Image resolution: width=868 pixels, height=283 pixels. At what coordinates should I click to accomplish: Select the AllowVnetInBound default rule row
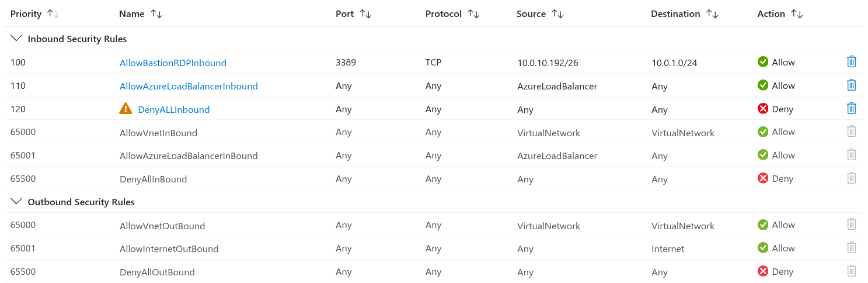pos(434,132)
